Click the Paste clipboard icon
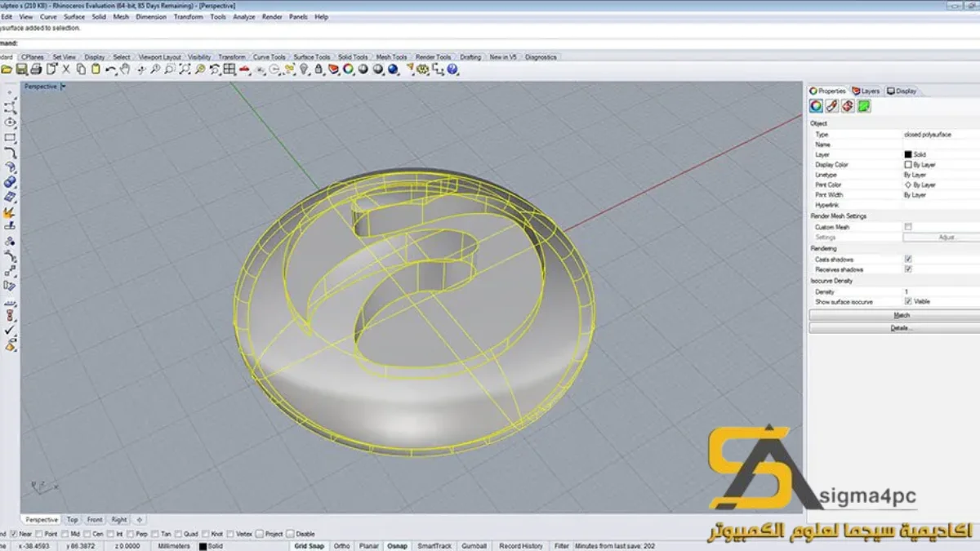980x551 pixels. pyautogui.click(x=96, y=69)
